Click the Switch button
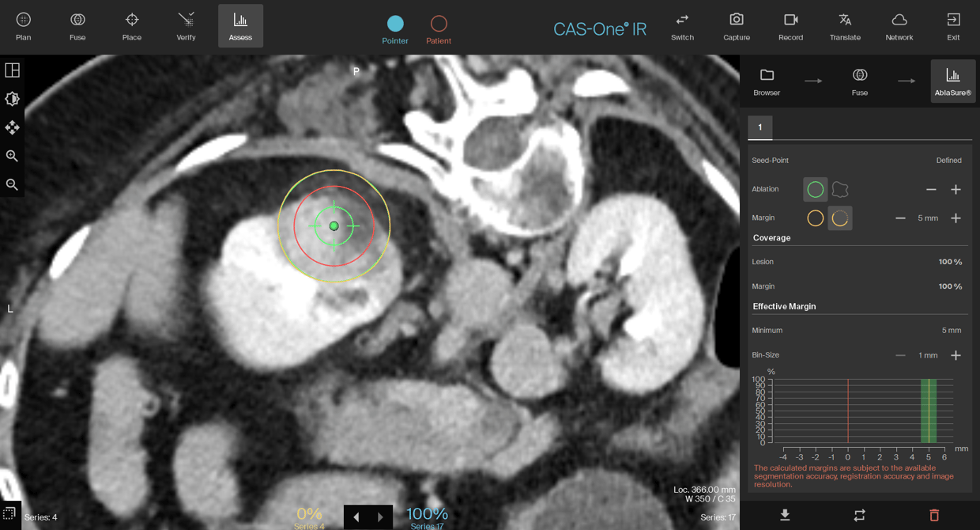 (682, 26)
